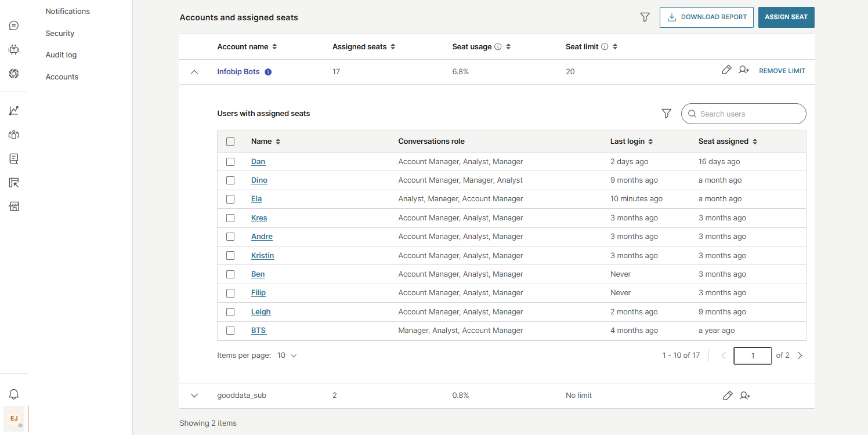Image resolution: width=868 pixels, height=435 pixels.
Task: Open the Conversations chat icon in sidebar
Action: pyautogui.click(x=14, y=26)
